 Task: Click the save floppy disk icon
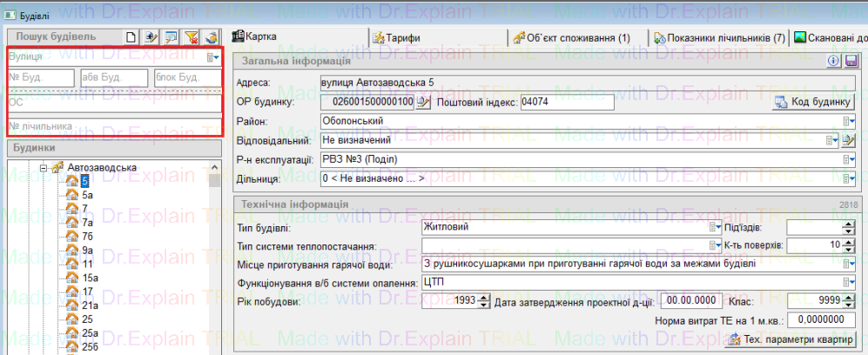850,61
